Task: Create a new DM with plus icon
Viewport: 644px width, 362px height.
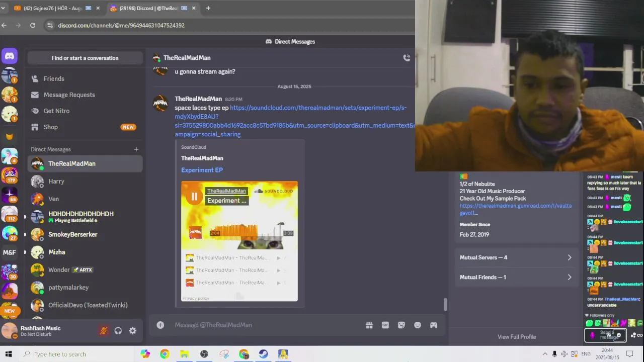Action: (x=136, y=149)
